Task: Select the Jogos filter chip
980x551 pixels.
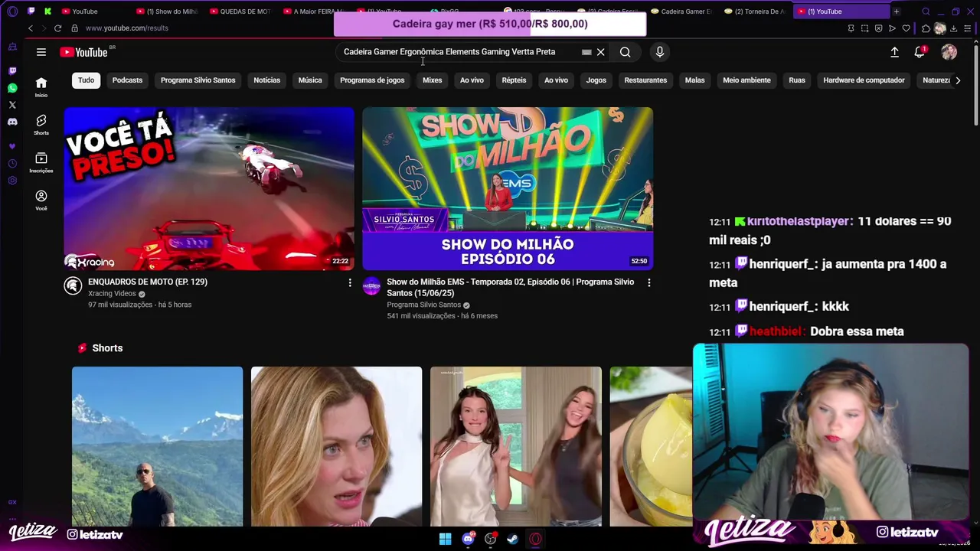Action: [596, 80]
